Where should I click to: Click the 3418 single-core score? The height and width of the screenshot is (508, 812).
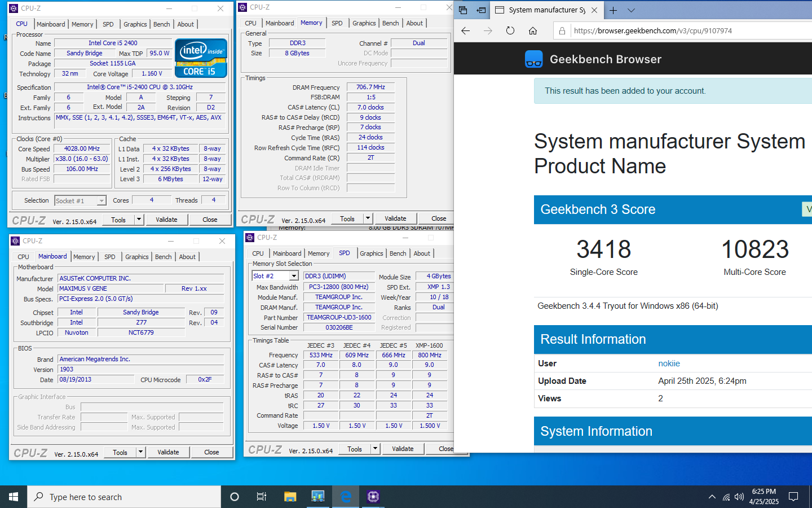point(603,249)
